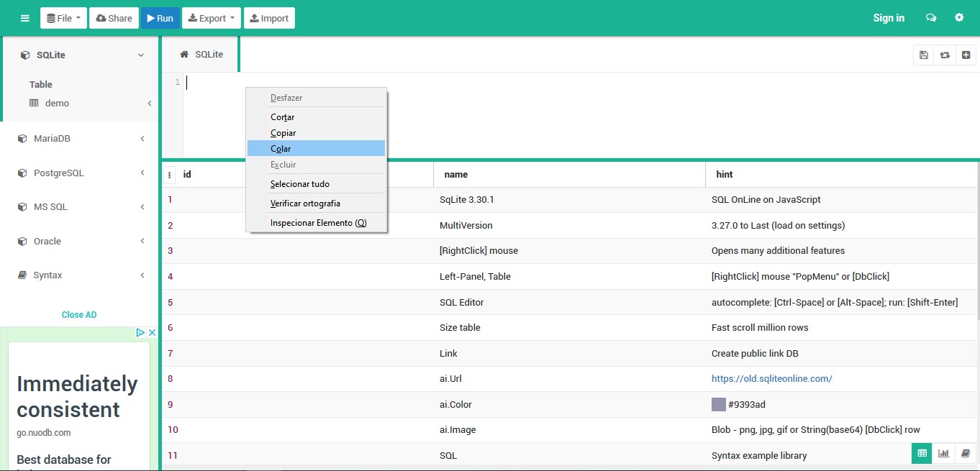Click the refresh arrows icon
Viewport: 980px width, 471px height.
[945, 55]
